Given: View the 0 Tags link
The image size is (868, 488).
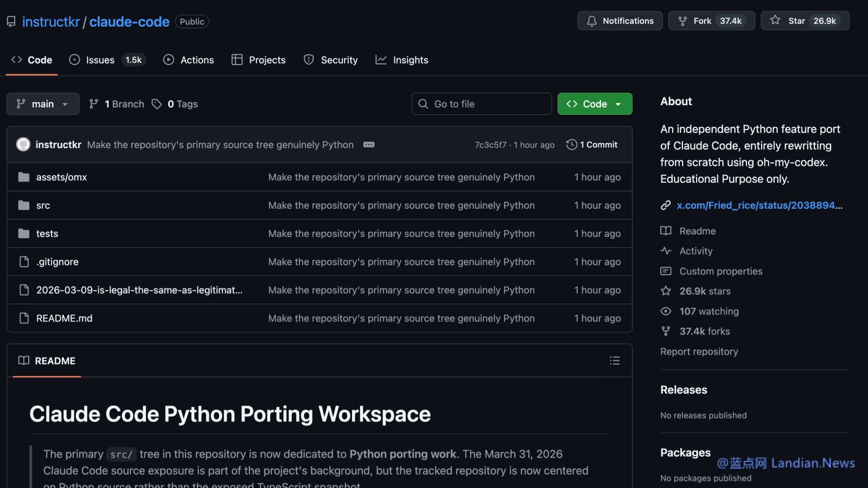Looking at the screenshot, I should (175, 104).
